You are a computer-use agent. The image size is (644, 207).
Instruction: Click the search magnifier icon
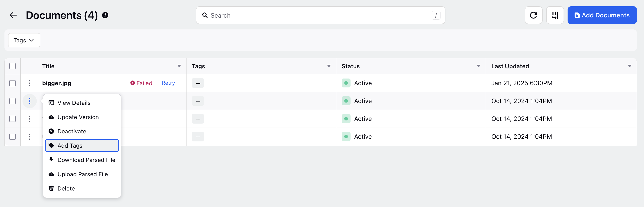(x=205, y=15)
